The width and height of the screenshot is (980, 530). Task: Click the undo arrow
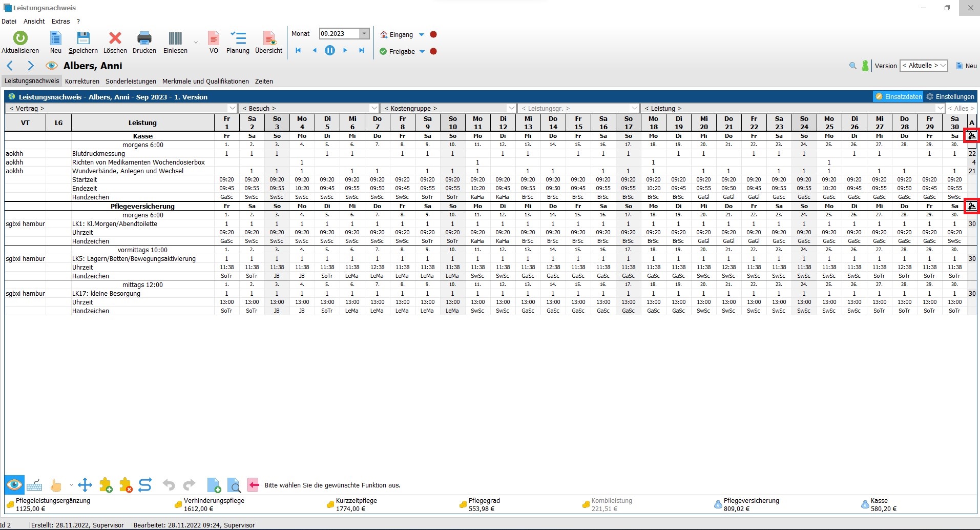[169, 485]
